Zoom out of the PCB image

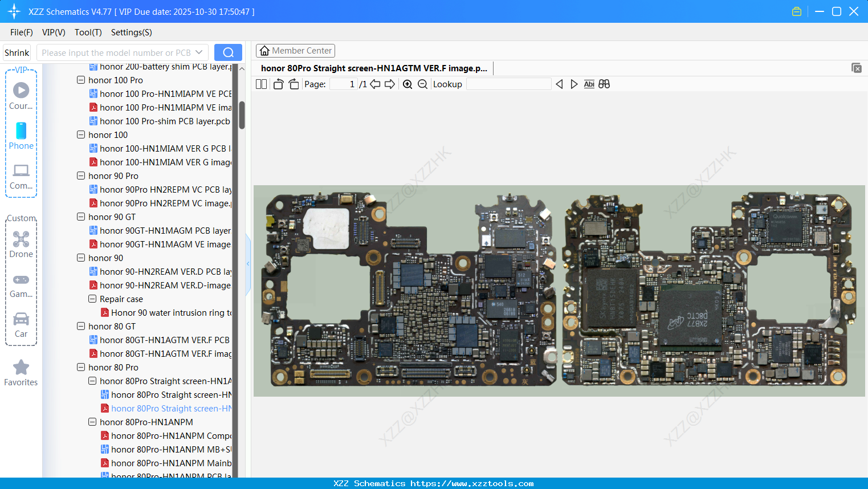pos(422,84)
